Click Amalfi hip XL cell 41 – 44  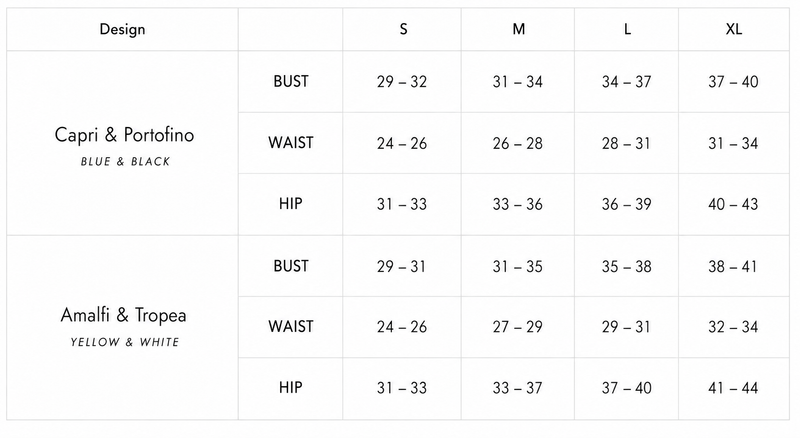coord(733,388)
